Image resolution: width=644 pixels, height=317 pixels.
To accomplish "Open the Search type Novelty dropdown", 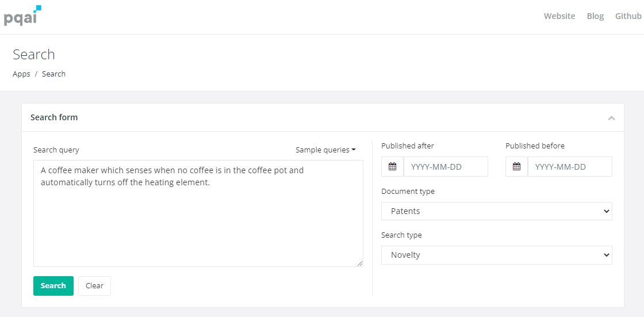I will pos(497,255).
